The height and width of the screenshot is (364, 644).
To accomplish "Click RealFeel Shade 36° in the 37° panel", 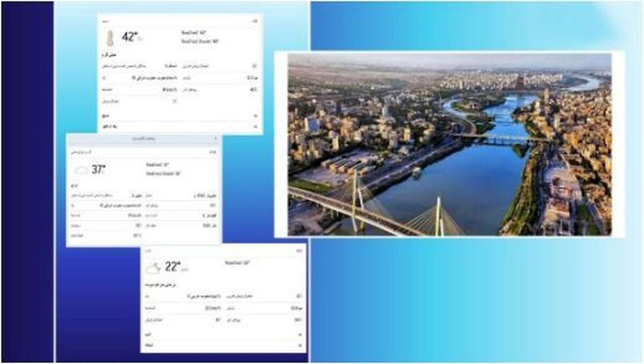I will (x=163, y=173).
